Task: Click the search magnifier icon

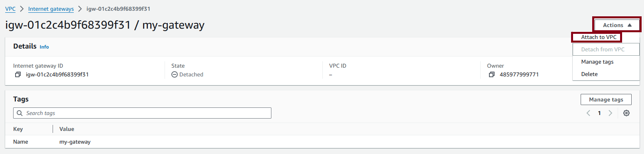Action: (20, 113)
